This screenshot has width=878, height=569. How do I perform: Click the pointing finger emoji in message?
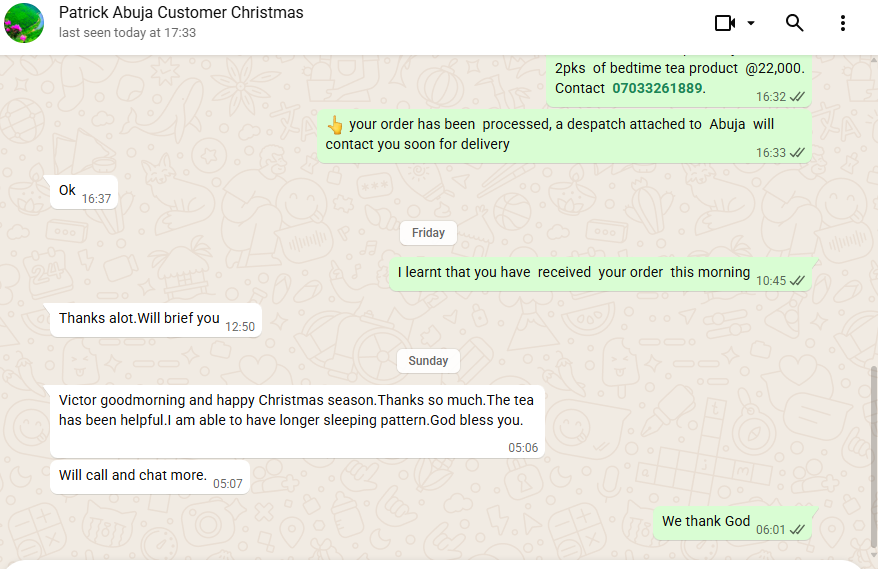(335, 125)
